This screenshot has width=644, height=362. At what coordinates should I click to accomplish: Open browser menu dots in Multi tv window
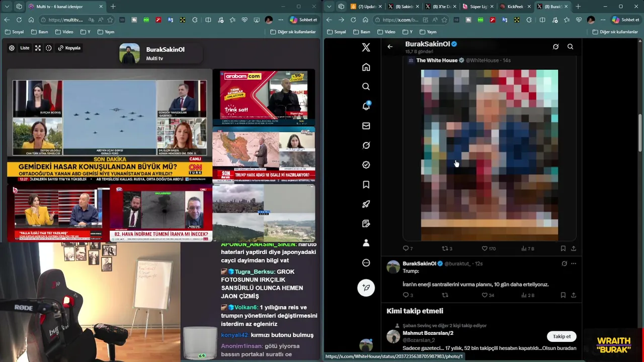281,20
